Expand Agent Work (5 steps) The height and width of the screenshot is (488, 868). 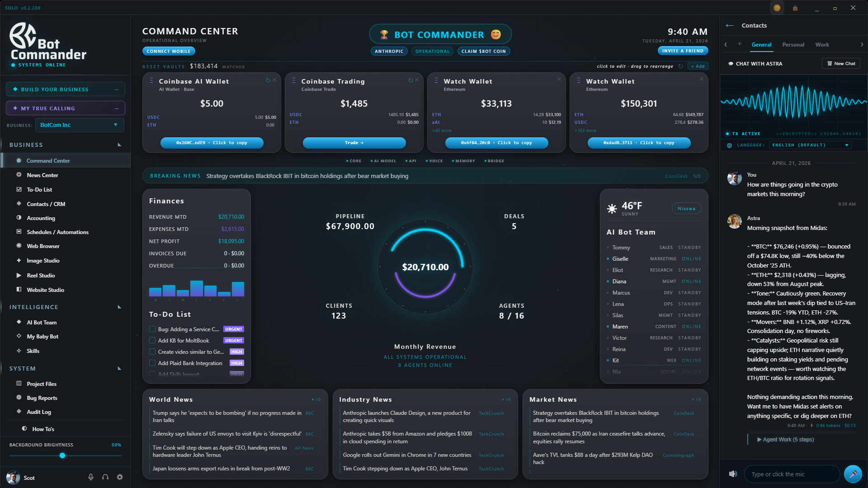pos(786,439)
